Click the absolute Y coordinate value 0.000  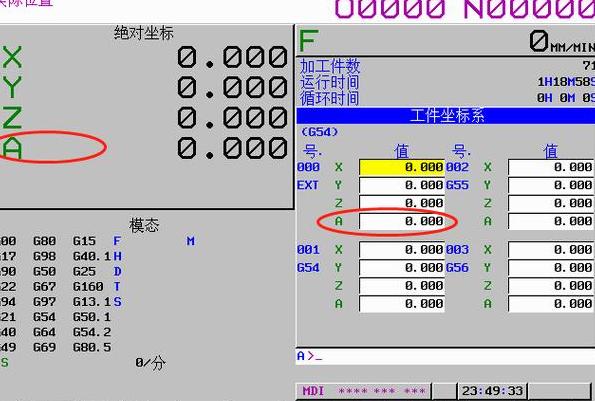point(233,87)
